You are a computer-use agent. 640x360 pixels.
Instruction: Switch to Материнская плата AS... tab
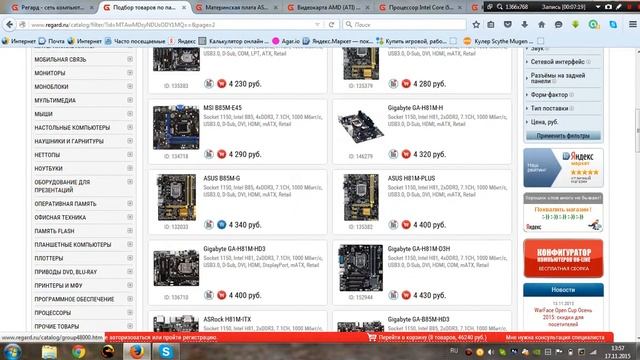pos(237,7)
